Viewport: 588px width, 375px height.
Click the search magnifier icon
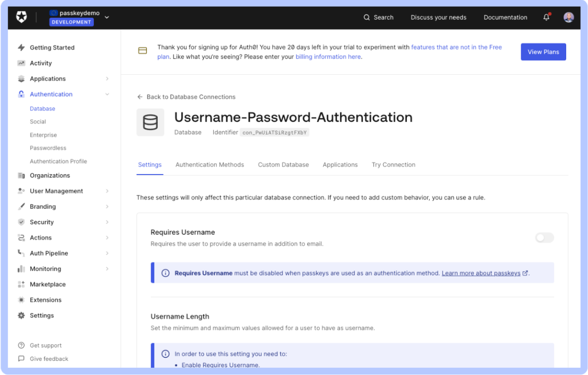click(366, 17)
